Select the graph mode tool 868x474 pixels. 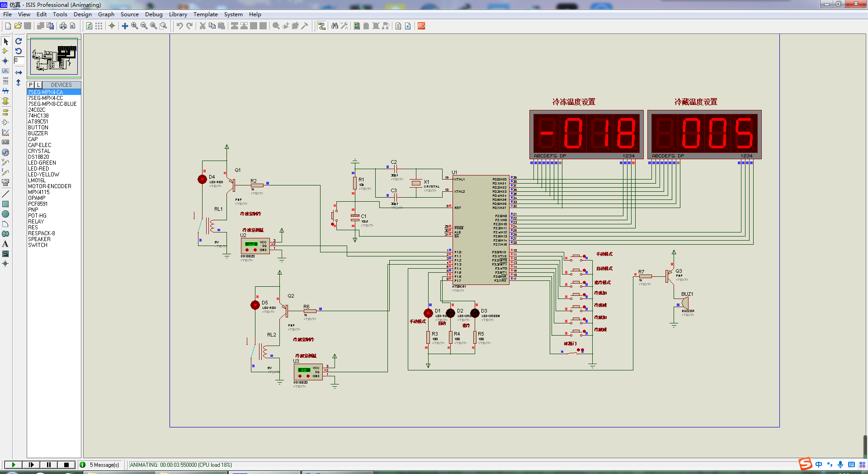tap(5, 133)
